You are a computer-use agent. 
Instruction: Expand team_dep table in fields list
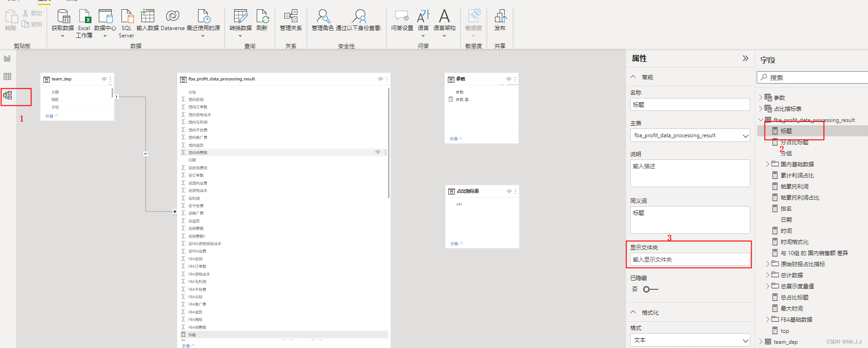coord(761,342)
